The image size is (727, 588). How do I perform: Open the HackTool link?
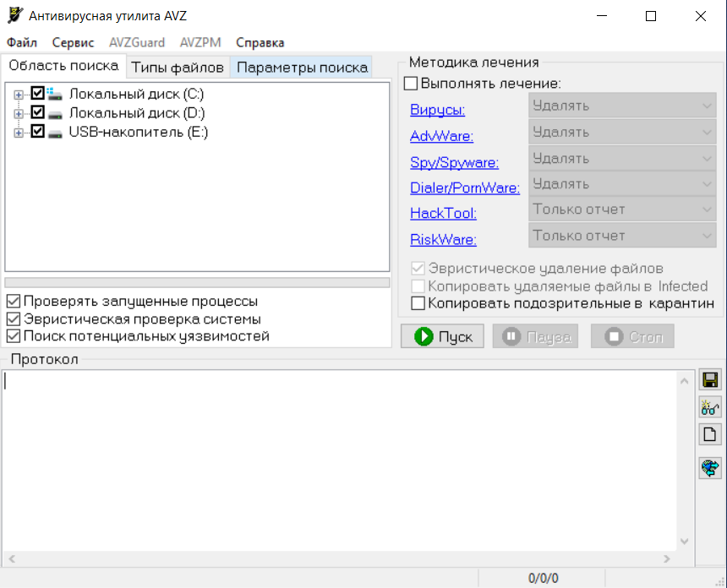tap(443, 213)
